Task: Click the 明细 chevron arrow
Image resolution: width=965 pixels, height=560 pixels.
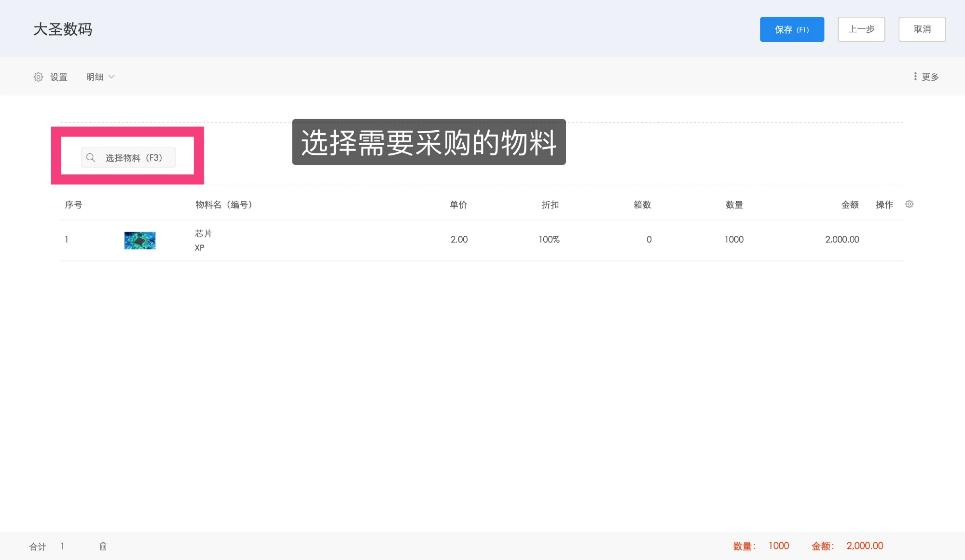Action: click(111, 77)
